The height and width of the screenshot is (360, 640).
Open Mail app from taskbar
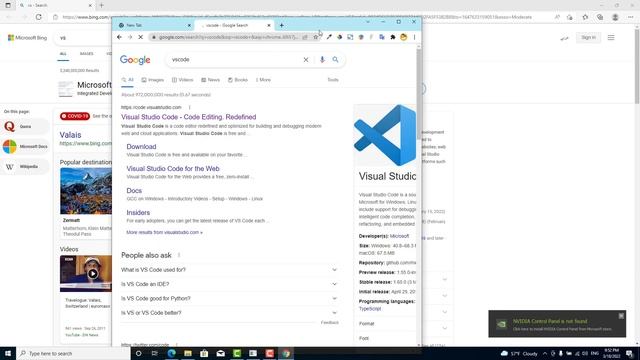tap(220, 353)
